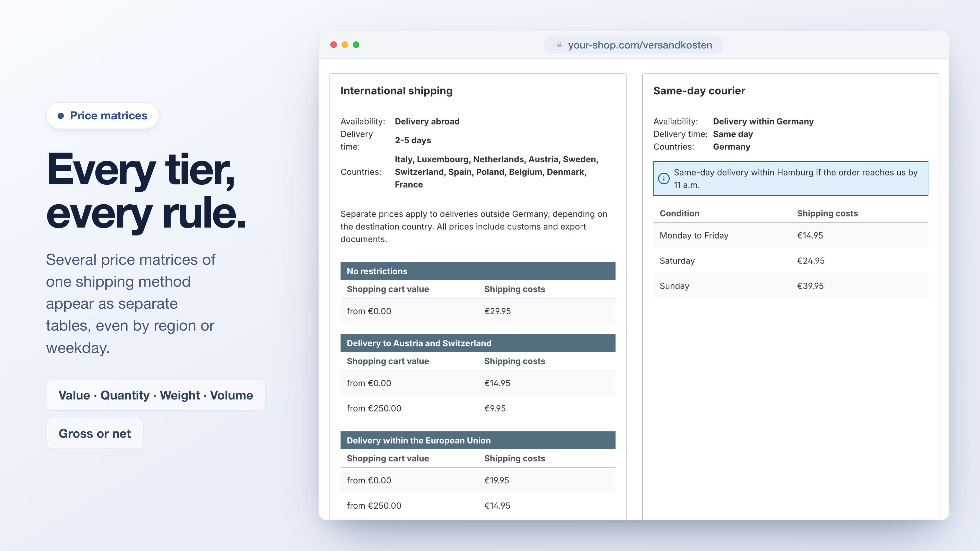Viewport: 980px width, 551px height.
Task: Click the Separate prices apply description paragraph
Action: click(x=474, y=227)
